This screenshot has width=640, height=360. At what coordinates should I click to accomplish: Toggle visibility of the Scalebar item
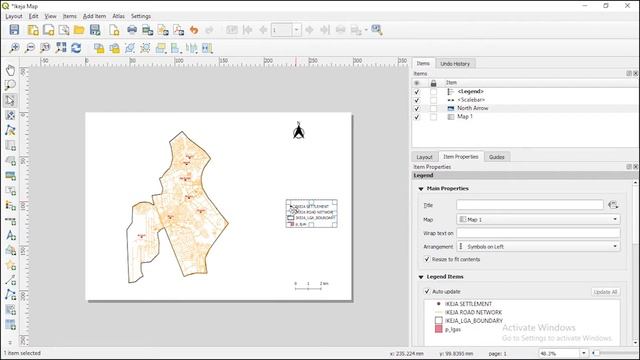tap(417, 100)
